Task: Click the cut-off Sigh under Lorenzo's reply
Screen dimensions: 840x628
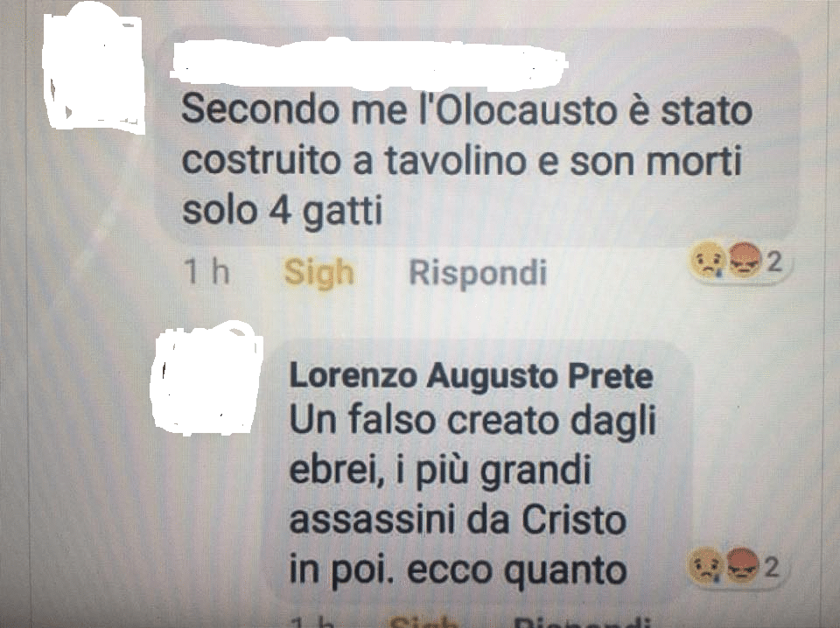Action: 424,622
